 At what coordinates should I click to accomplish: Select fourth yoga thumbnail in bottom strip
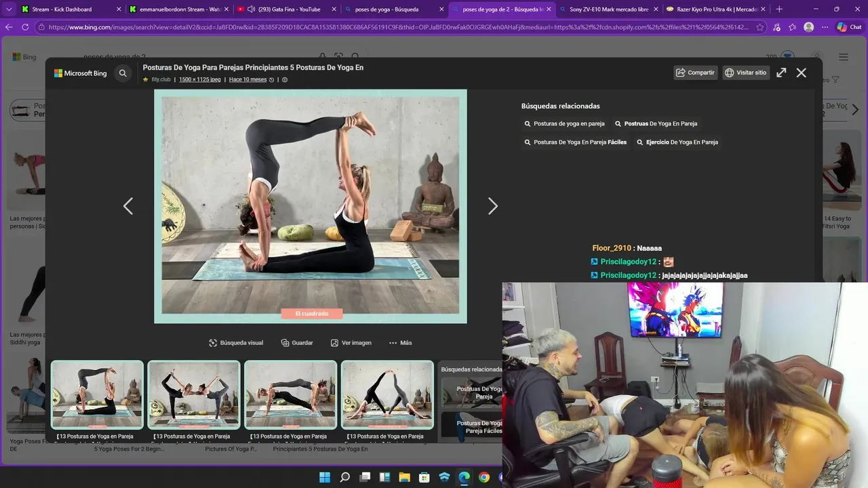pyautogui.click(x=387, y=394)
